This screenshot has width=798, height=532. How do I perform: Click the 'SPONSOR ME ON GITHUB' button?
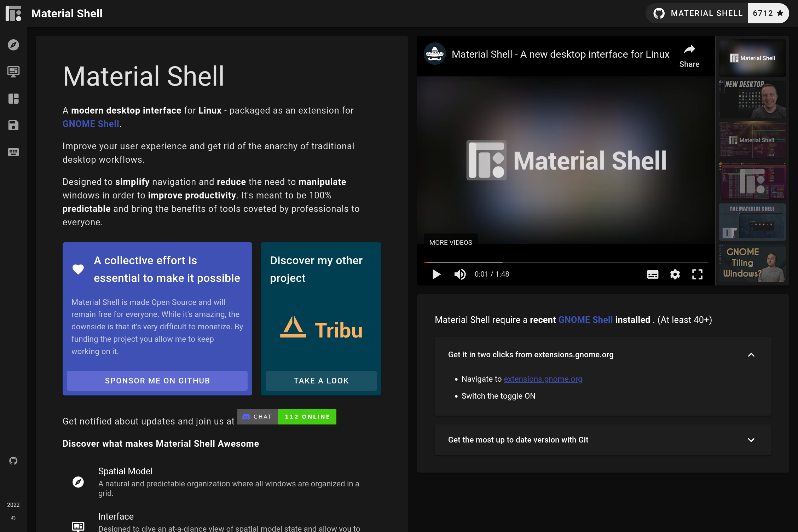(157, 381)
